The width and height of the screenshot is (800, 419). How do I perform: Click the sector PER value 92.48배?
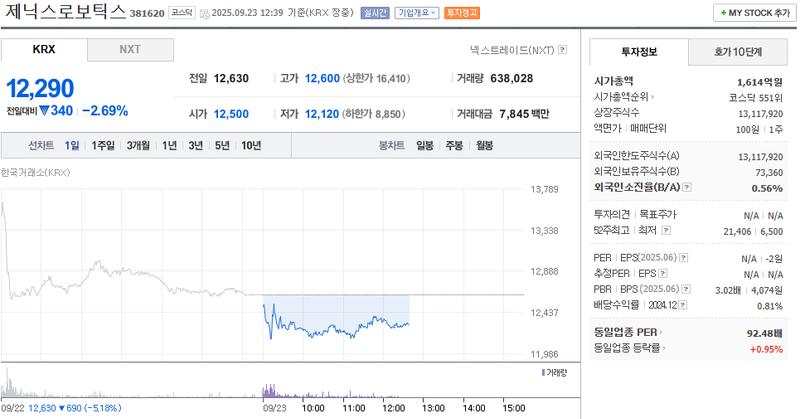tap(765, 334)
